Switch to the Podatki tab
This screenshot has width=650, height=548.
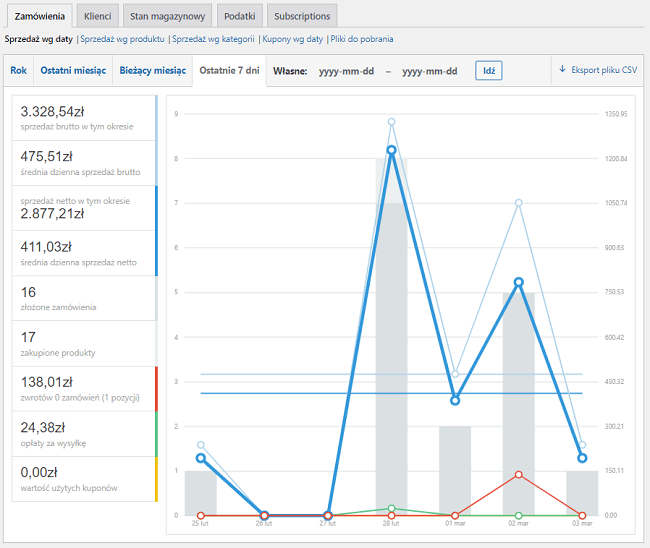pos(240,16)
